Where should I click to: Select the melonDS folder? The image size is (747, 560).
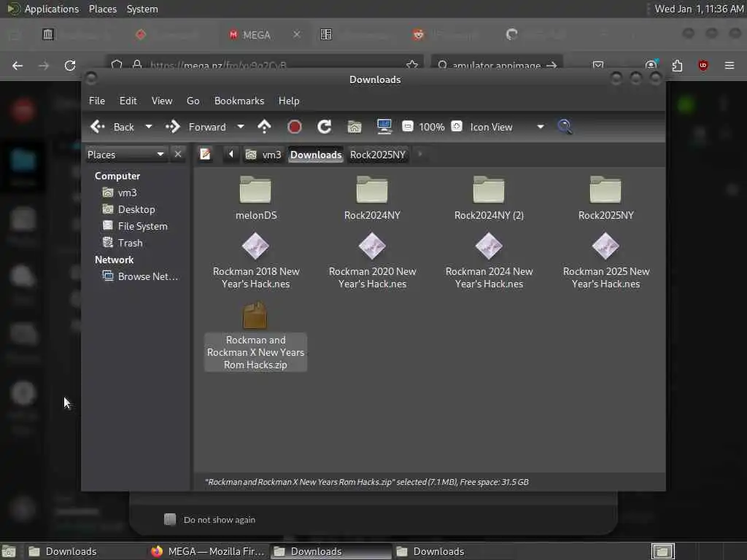256,198
